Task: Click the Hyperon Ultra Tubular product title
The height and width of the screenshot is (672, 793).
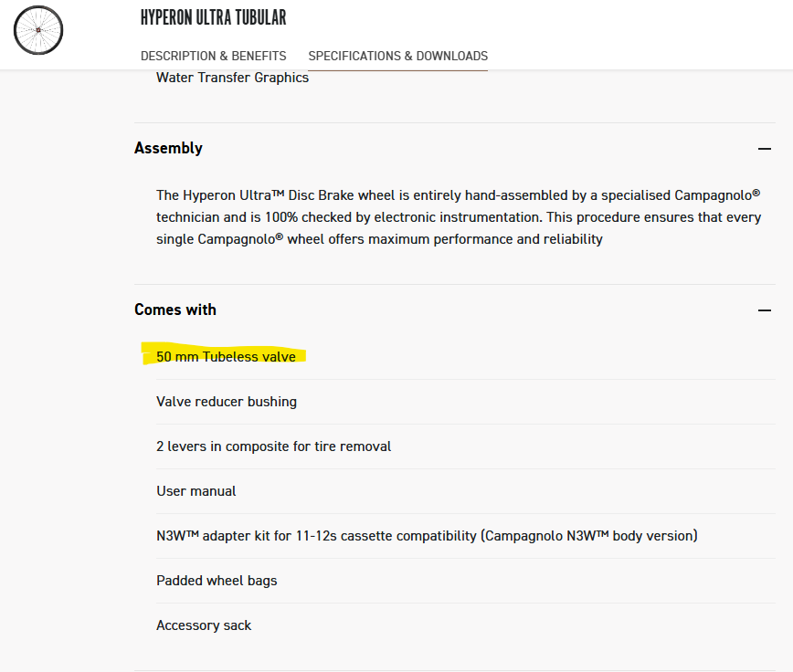Action: click(213, 17)
